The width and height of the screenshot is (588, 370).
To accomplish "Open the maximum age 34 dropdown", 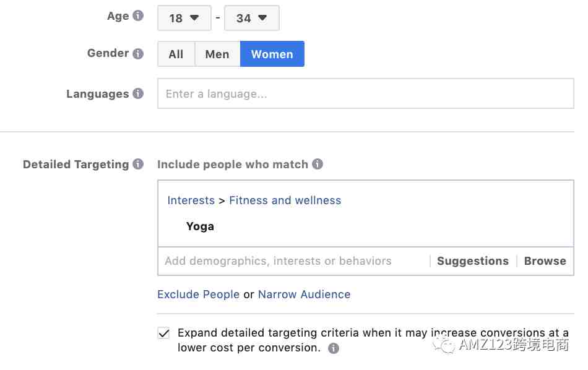I will 252,18.
